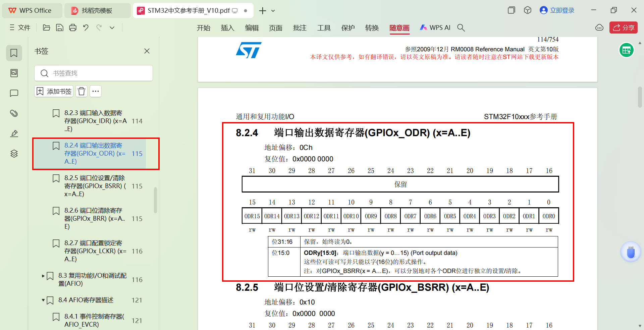The height and width of the screenshot is (330, 644).
Task: Select the signature pen icon in sidebar
Action: click(14, 133)
